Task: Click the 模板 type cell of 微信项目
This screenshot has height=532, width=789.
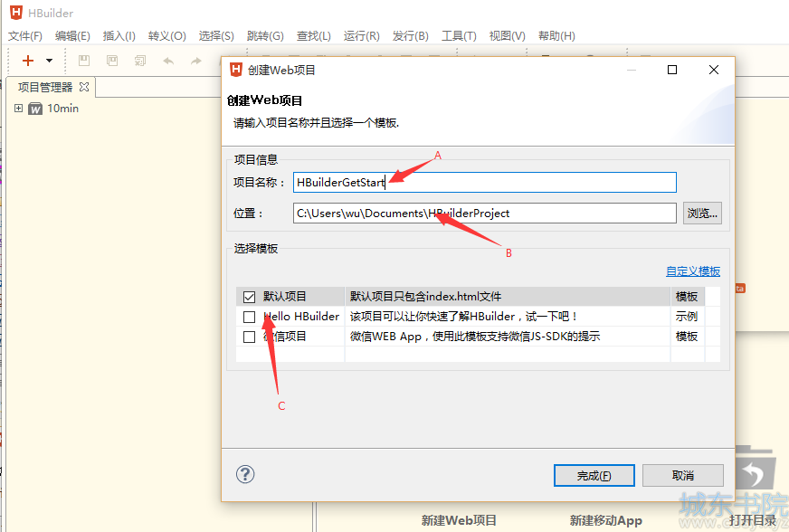Action: point(687,337)
